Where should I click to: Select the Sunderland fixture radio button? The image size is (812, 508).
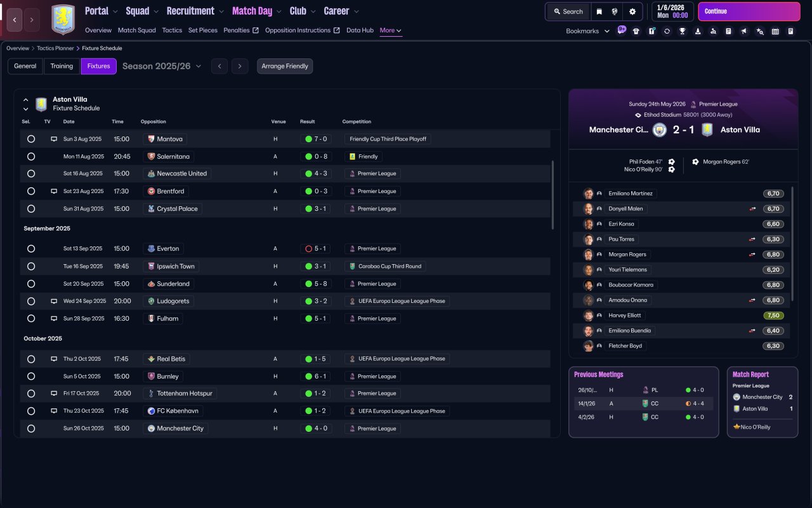tap(31, 284)
